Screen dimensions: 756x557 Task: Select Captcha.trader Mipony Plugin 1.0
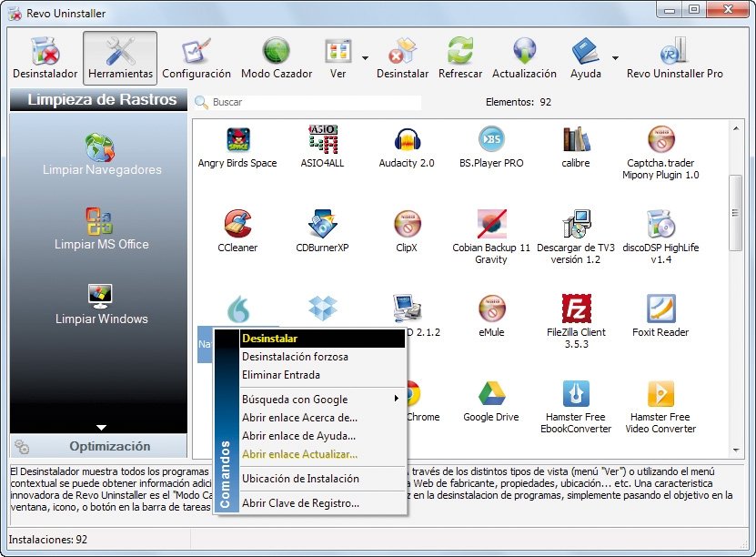coord(660,153)
